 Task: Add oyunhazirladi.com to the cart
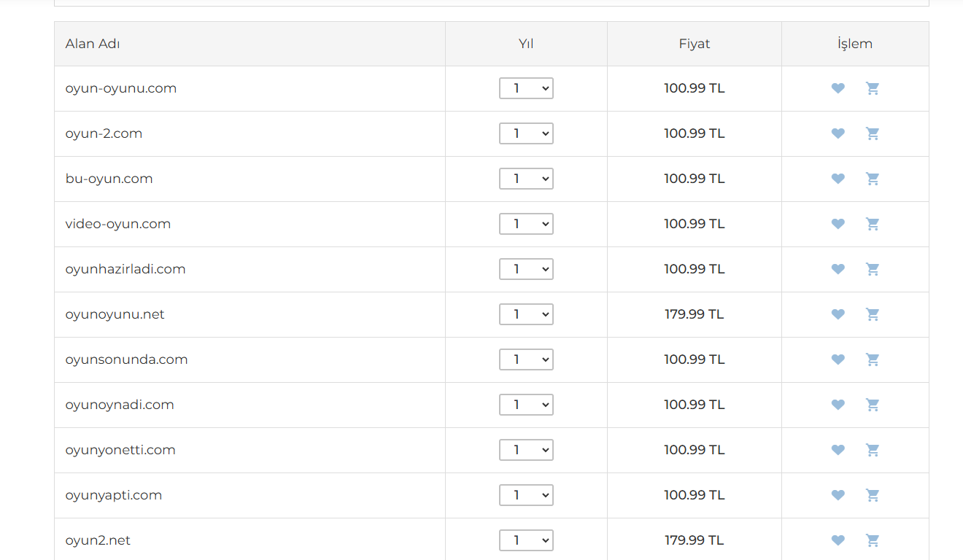click(x=873, y=269)
